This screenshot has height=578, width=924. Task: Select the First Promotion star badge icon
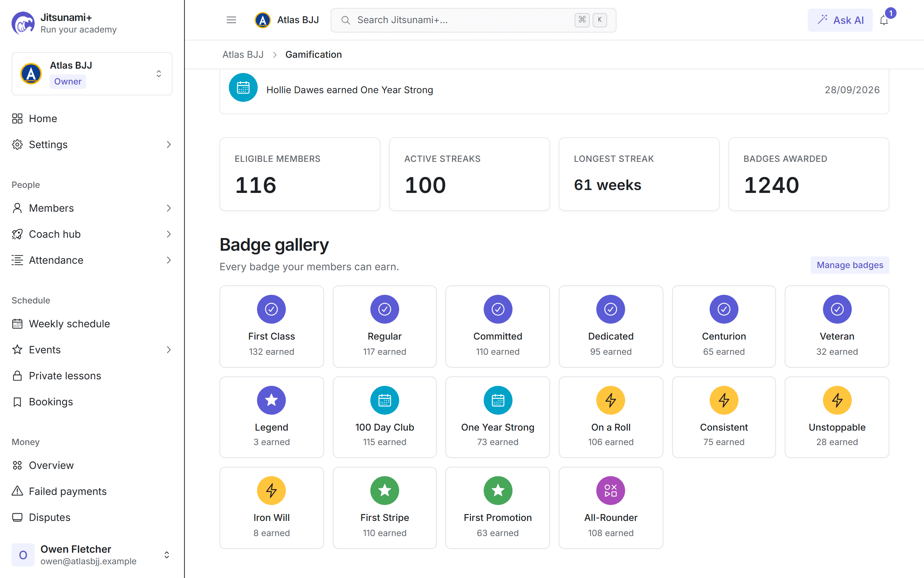click(x=497, y=490)
